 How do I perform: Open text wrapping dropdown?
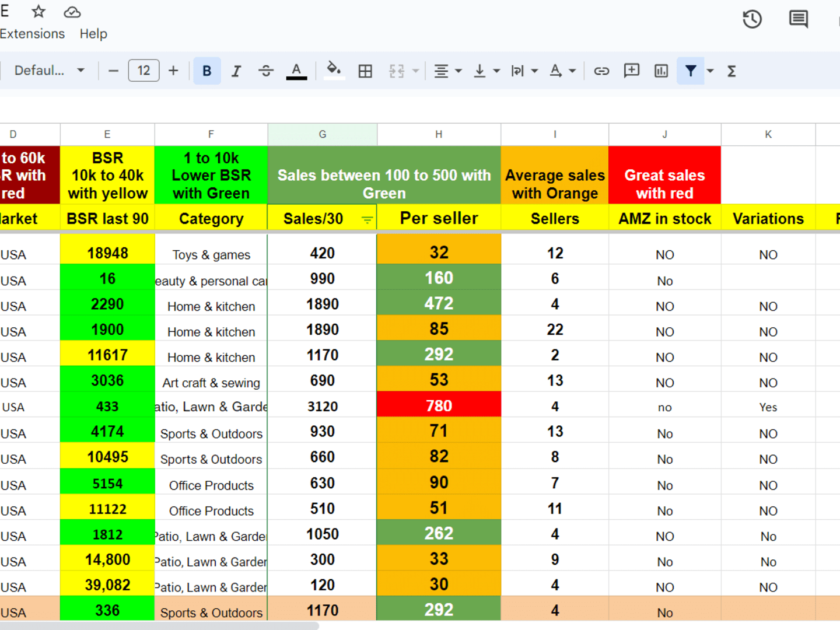pyautogui.click(x=524, y=71)
